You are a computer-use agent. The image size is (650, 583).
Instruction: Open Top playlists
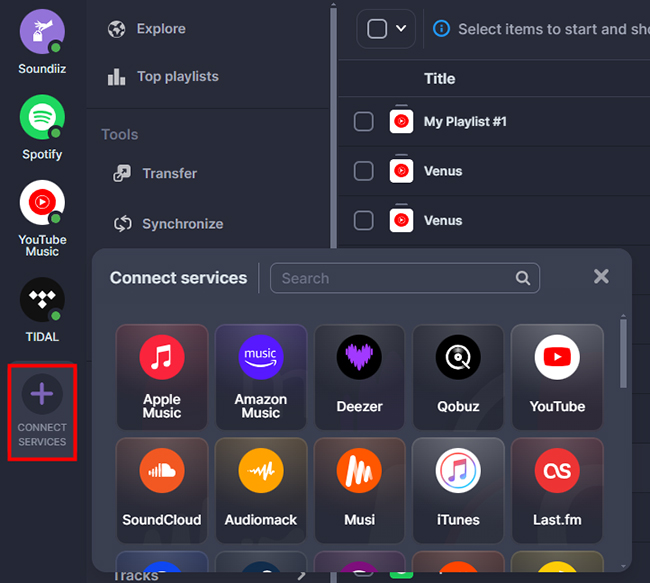(x=163, y=77)
